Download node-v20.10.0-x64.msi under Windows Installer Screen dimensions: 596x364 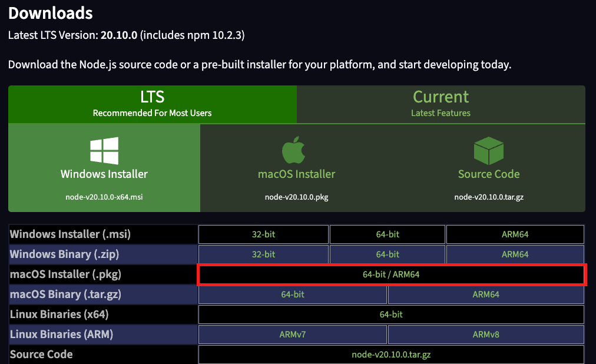click(104, 197)
